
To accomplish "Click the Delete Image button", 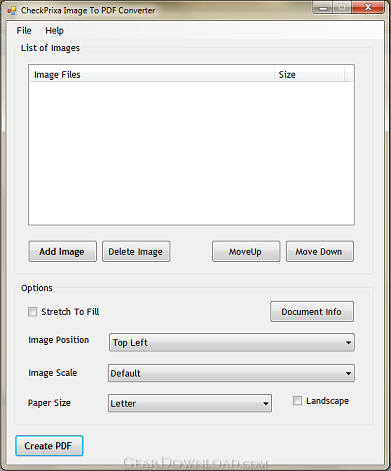I will pos(136,251).
